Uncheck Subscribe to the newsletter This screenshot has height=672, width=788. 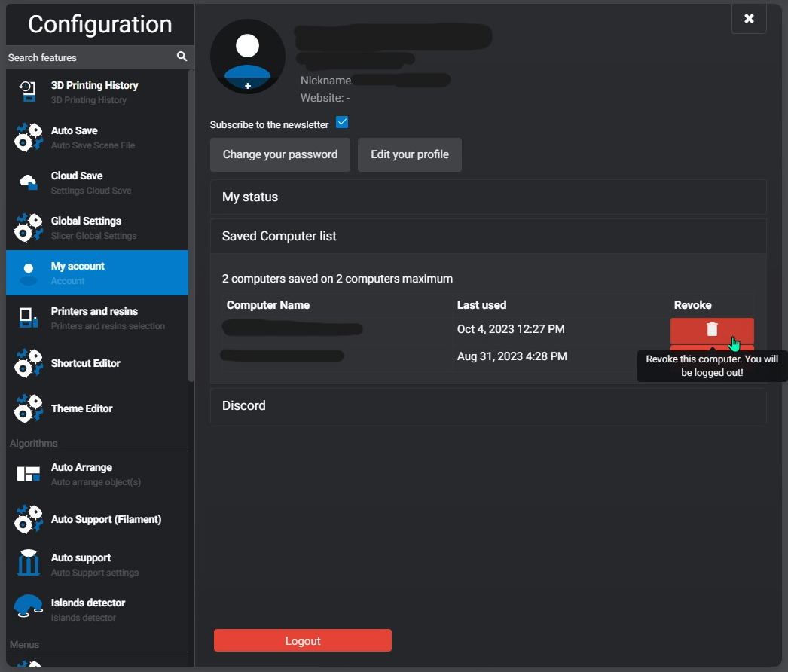pyautogui.click(x=342, y=122)
